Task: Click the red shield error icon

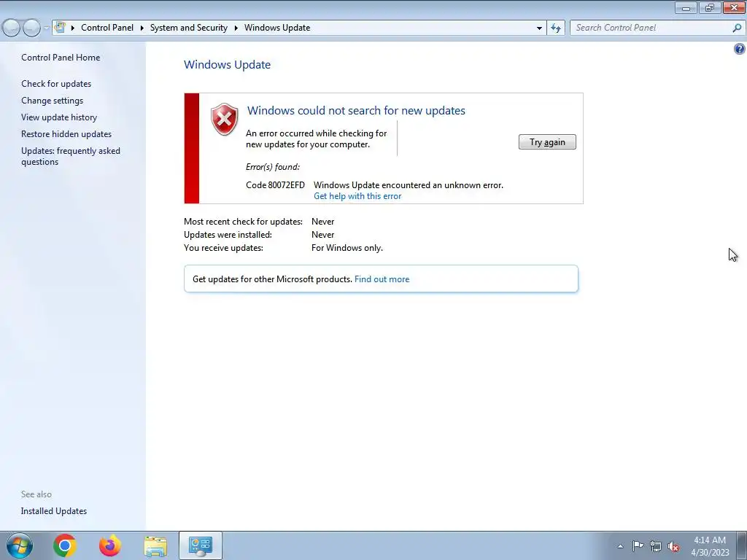Action: 225,119
